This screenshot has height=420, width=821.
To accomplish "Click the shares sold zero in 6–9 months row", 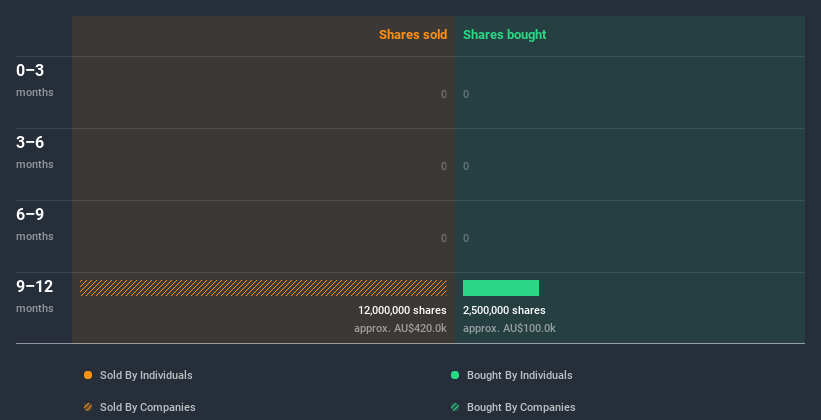I will click(444, 238).
